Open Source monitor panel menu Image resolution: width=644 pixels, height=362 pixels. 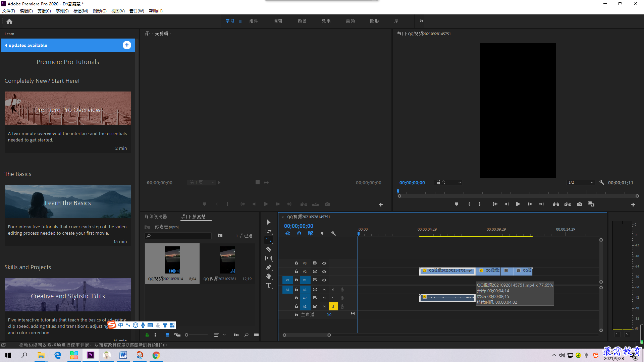[175, 34]
